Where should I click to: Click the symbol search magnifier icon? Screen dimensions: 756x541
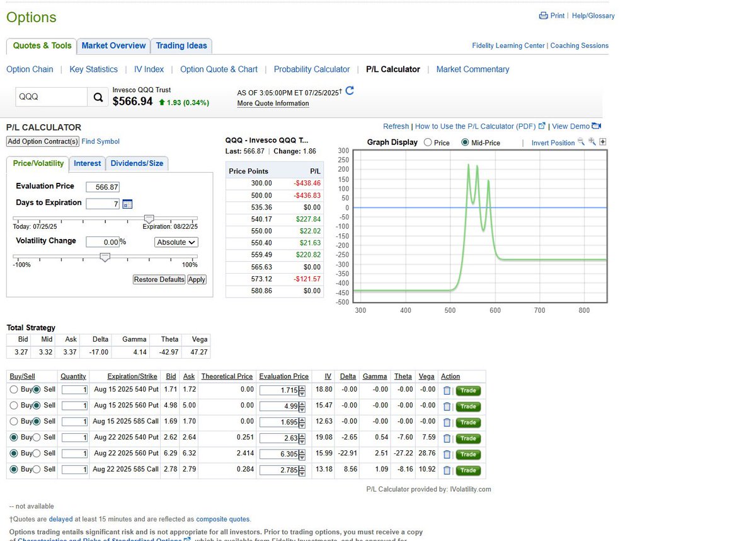(x=98, y=97)
